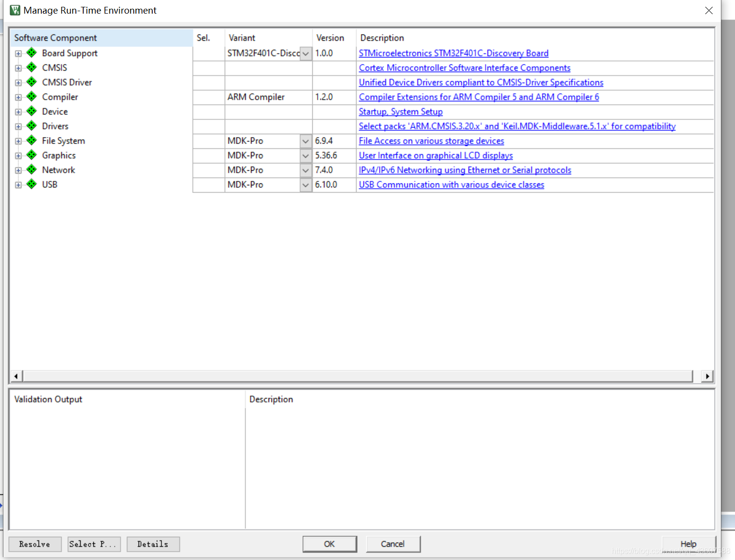
Task: Close the Manage Run-Time Environment dialog
Action: pyautogui.click(x=709, y=10)
